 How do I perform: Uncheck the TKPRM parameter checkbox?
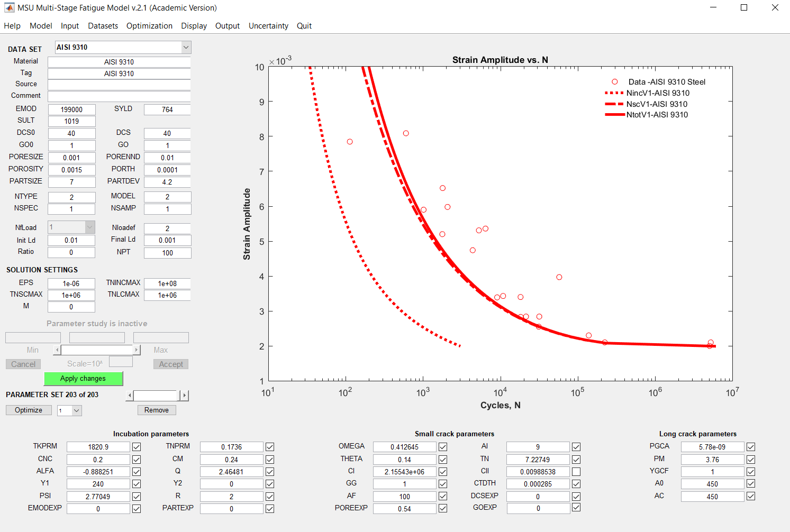[137, 447]
